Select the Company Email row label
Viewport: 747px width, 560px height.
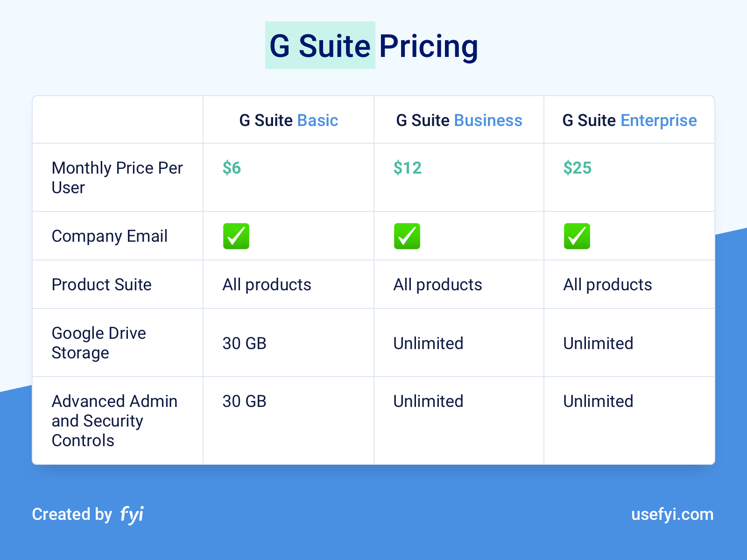point(110,236)
